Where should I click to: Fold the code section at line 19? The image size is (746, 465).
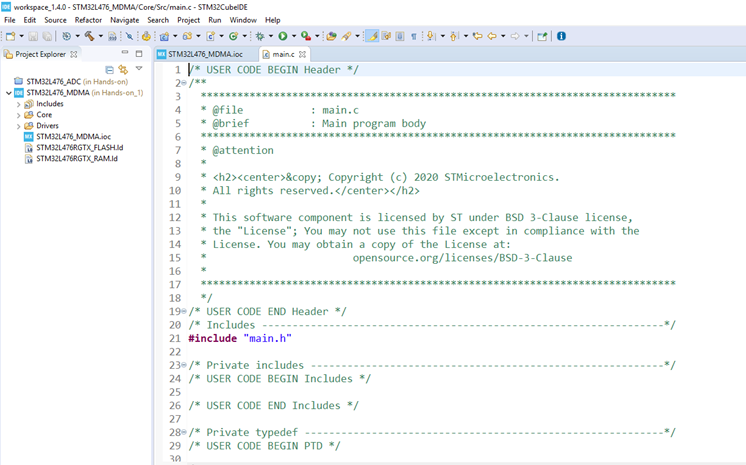[184, 311]
